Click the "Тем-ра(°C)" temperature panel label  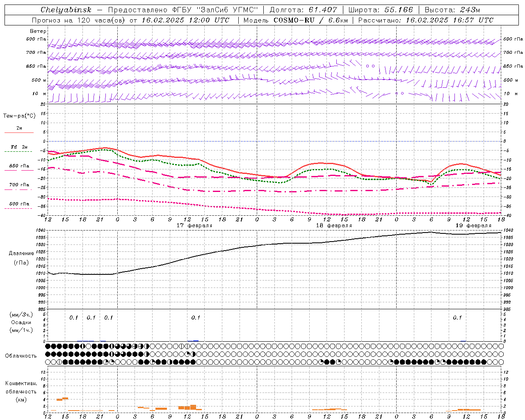point(19,116)
